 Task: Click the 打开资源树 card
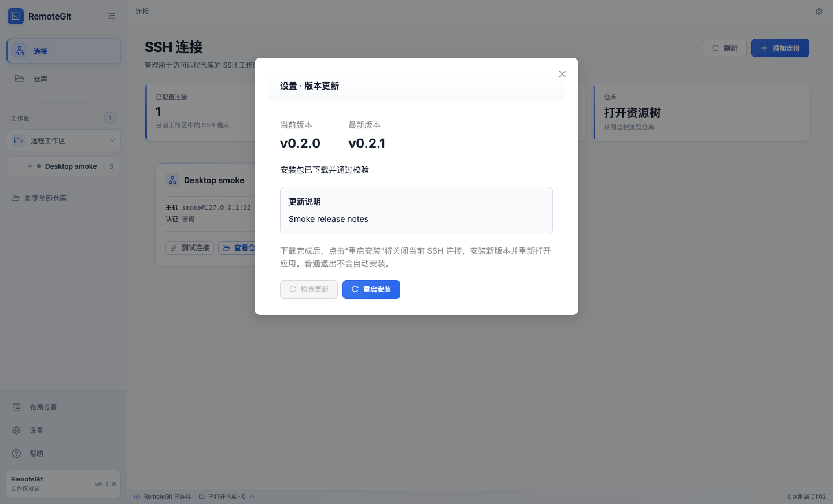point(701,112)
